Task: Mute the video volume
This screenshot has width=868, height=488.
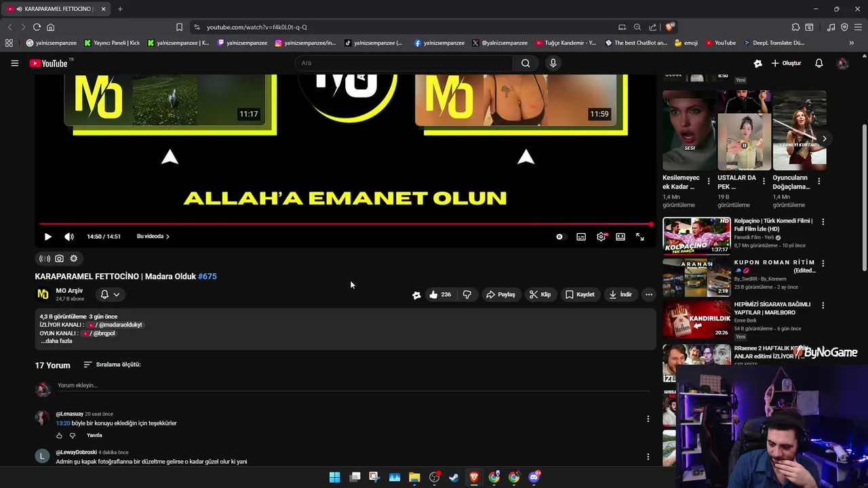Action: pyautogui.click(x=69, y=237)
